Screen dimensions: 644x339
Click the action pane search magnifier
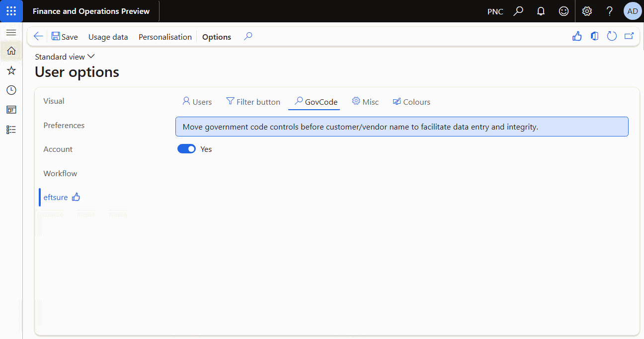[x=248, y=36]
